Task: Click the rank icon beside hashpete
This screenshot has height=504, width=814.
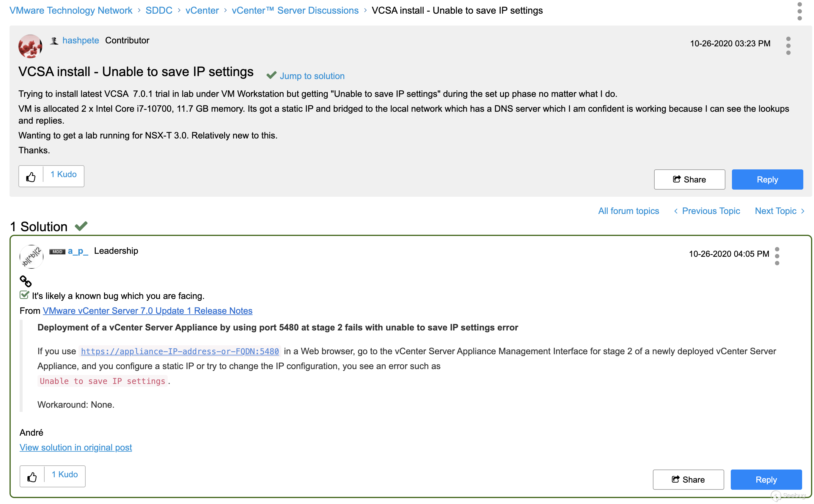Action: 54,41
